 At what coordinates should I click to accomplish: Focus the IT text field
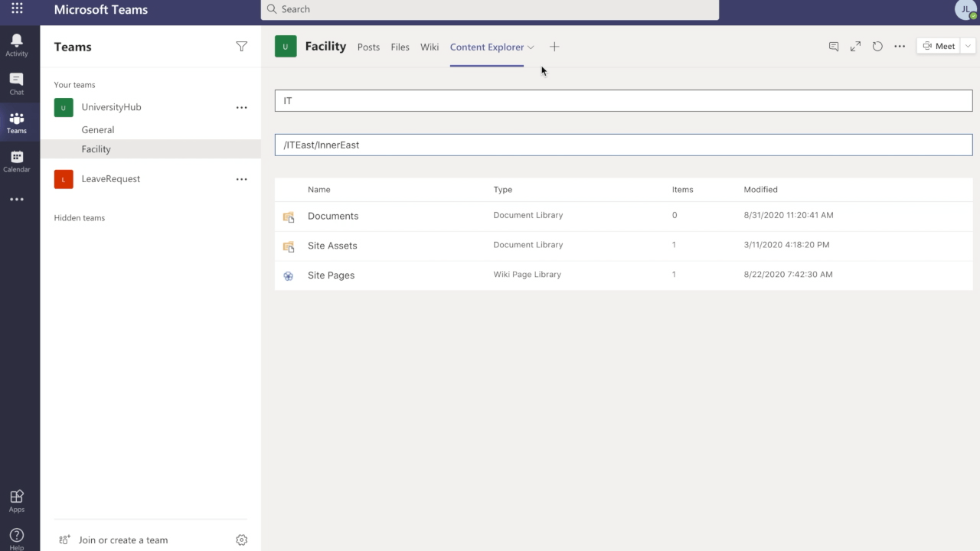pyautogui.click(x=623, y=100)
